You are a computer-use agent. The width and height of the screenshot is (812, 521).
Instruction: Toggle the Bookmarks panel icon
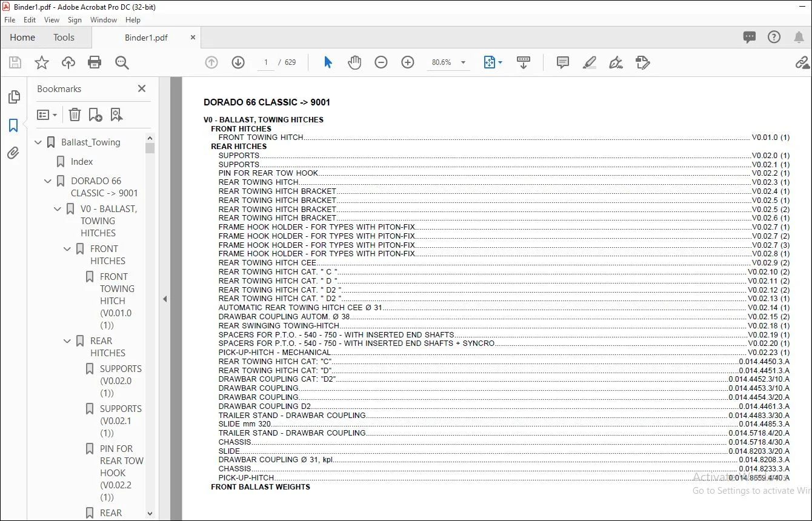pyautogui.click(x=14, y=125)
